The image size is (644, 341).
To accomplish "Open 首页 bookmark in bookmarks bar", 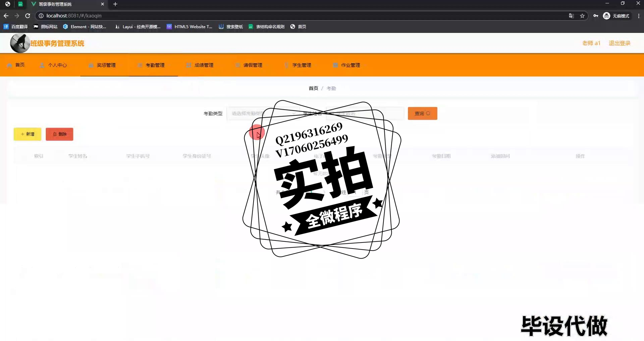I will [298, 26].
